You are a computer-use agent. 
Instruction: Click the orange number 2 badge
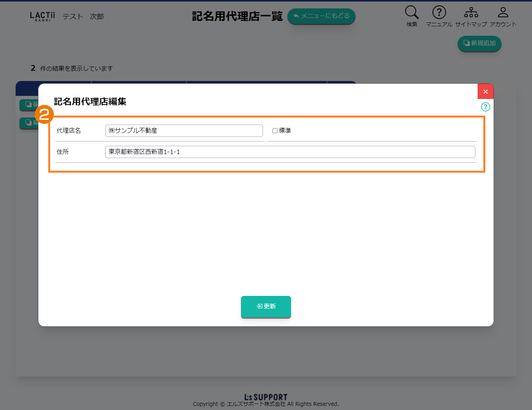[x=44, y=114]
